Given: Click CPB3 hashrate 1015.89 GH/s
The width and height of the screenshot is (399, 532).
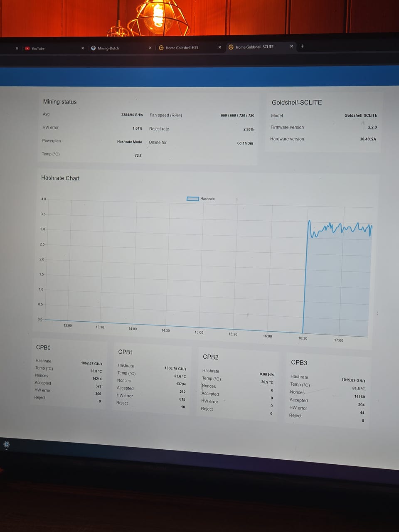Looking at the screenshot, I should [354, 380].
